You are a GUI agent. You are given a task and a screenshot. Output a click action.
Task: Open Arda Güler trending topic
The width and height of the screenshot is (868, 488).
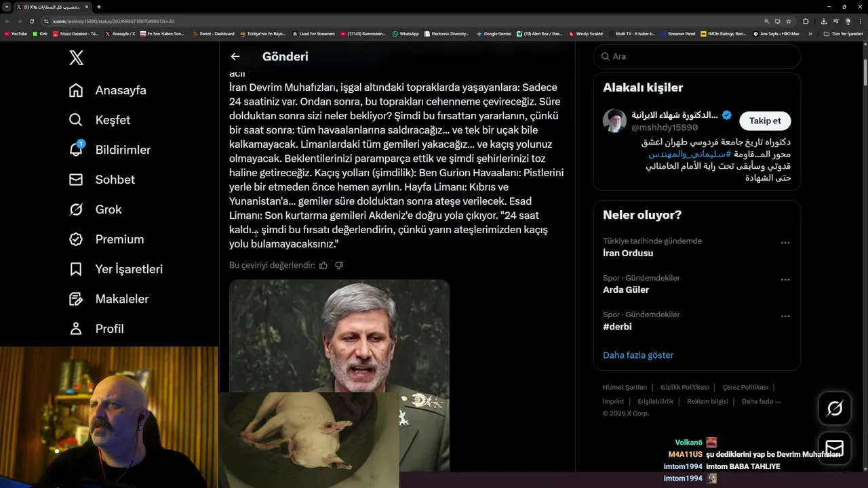point(626,289)
